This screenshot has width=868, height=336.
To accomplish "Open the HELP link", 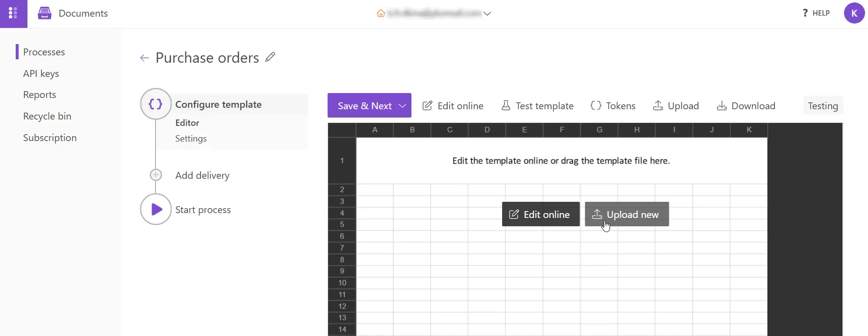I will [x=816, y=13].
